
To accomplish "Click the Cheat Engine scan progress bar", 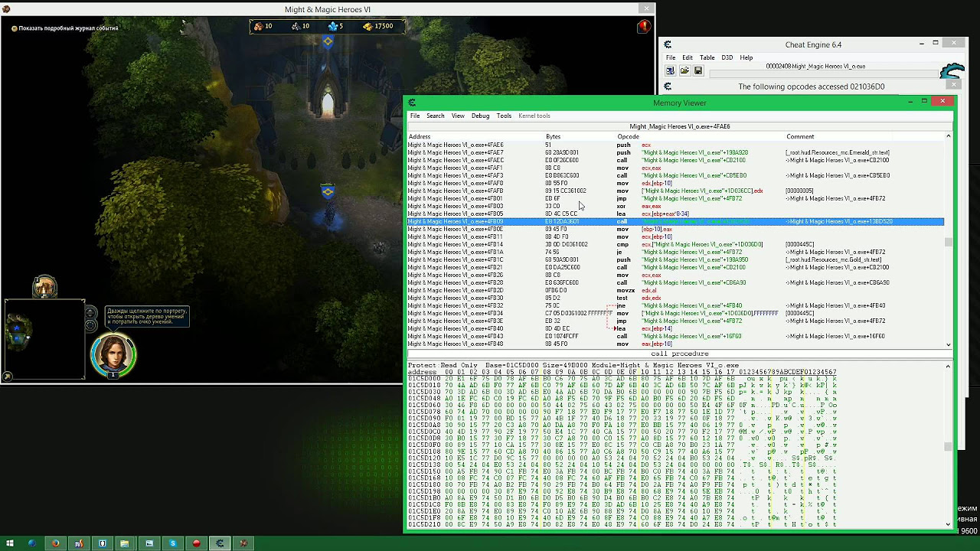I will tap(823, 74).
